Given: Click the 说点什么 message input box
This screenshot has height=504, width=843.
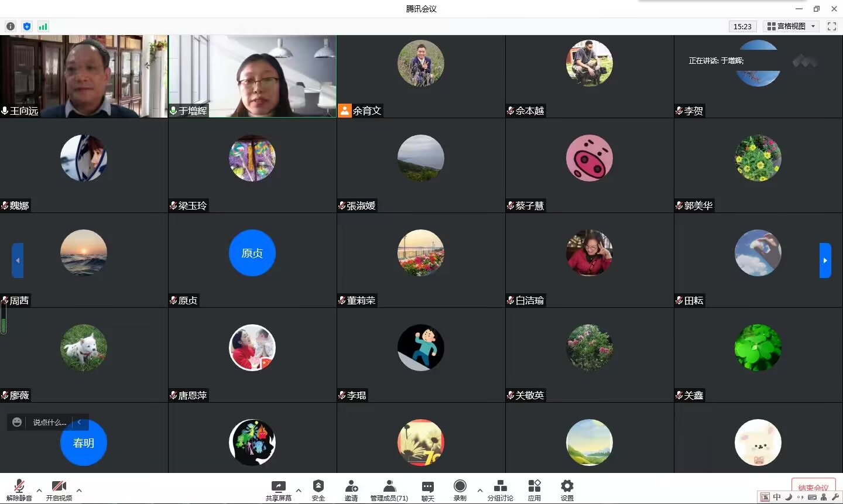Looking at the screenshot, I should coord(49,422).
